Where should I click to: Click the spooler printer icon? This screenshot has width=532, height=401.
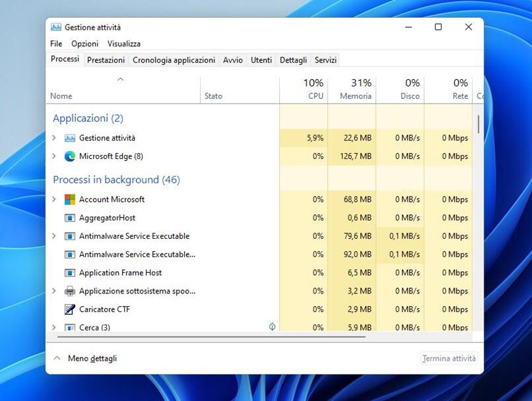tap(69, 291)
